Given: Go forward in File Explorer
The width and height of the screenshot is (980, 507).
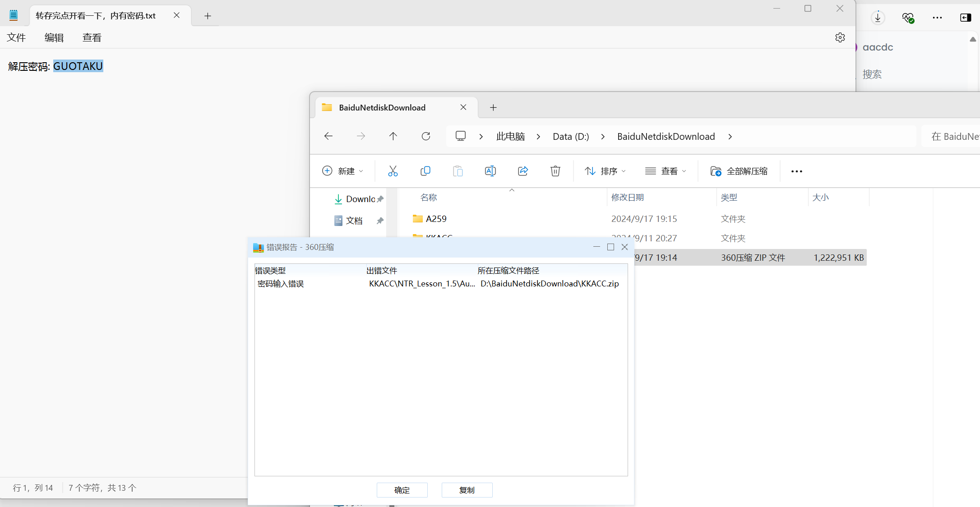Looking at the screenshot, I should pos(361,136).
